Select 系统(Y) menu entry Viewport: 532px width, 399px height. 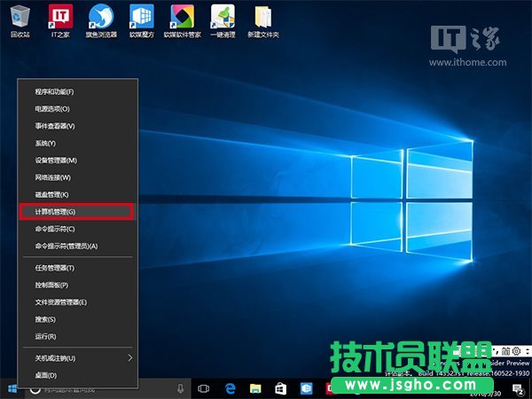click(78, 143)
